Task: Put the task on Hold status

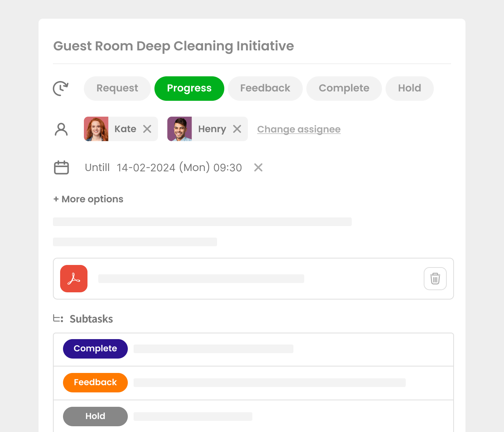Action: tap(409, 88)
